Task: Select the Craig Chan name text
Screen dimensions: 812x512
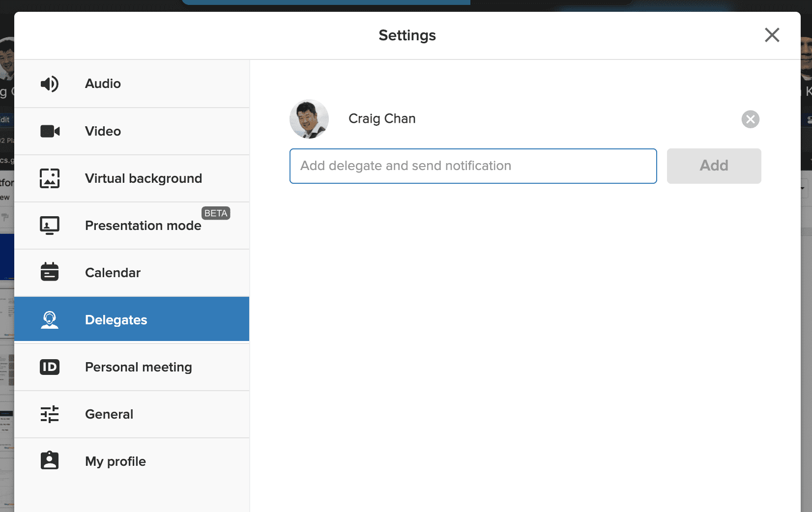Action: tap(382, 119)
